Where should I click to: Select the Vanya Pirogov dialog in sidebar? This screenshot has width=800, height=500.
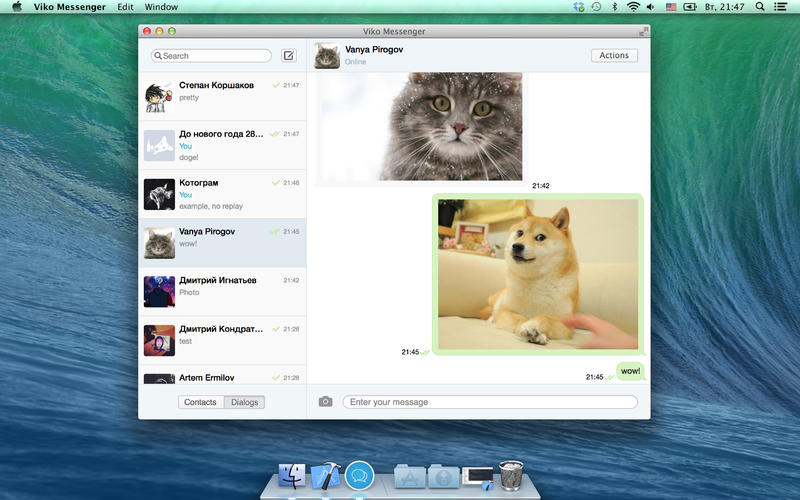pos(222,243)
